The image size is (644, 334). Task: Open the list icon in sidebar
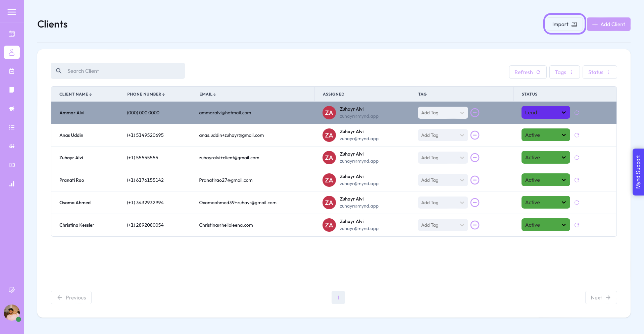point(12,127)
